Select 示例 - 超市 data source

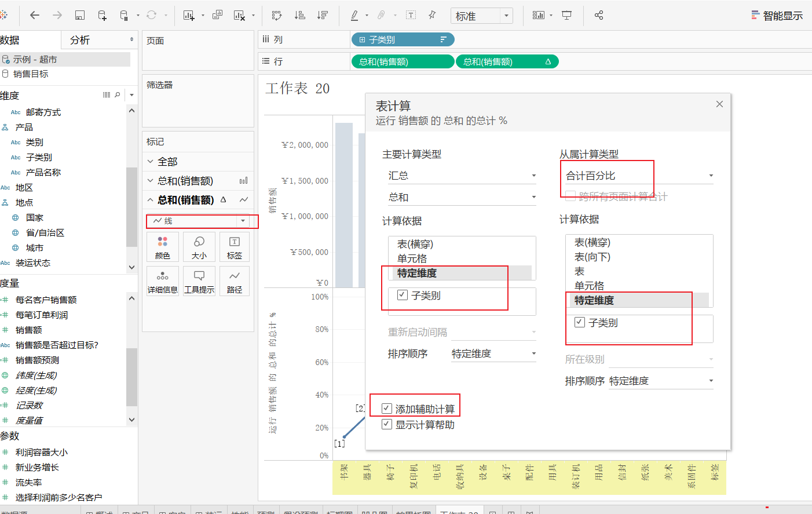pyautogui.click(x=65, y=59)
